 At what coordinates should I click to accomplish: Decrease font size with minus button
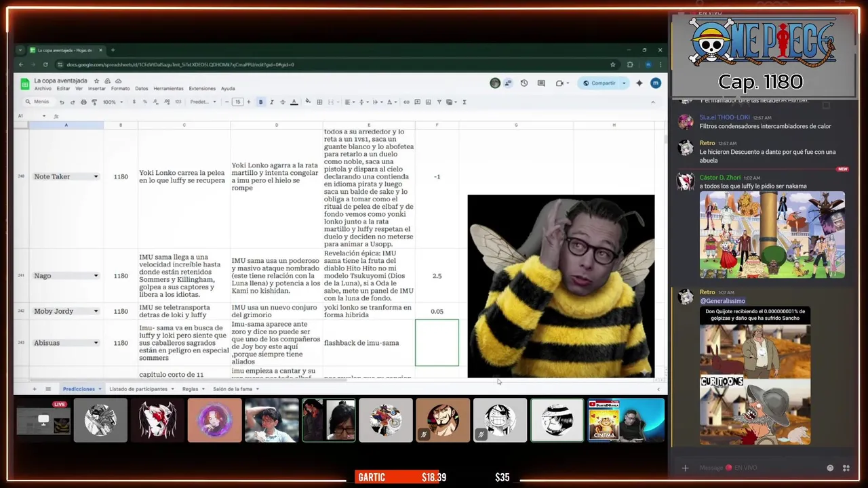pyautogui.click(x=226, y=102)
